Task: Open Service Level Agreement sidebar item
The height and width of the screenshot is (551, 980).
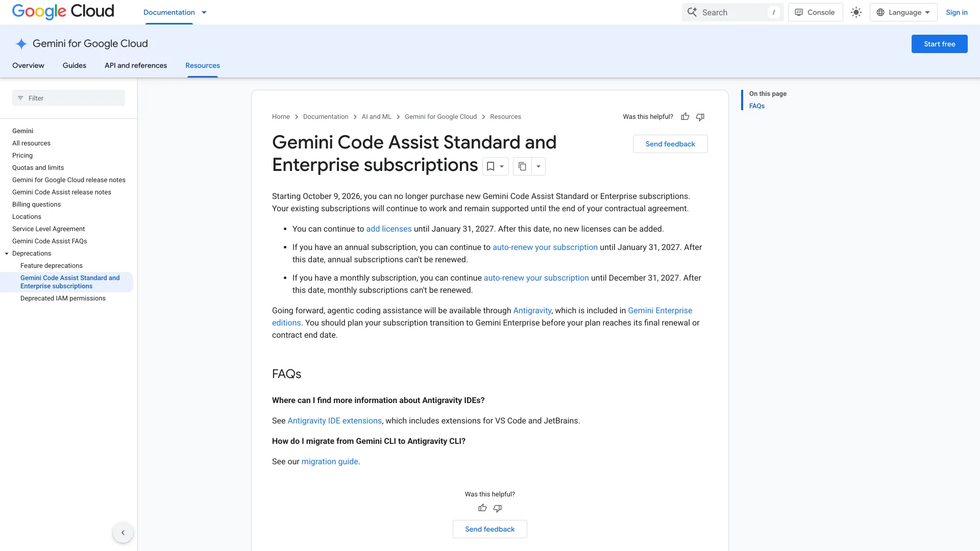Action: [48, 229]
